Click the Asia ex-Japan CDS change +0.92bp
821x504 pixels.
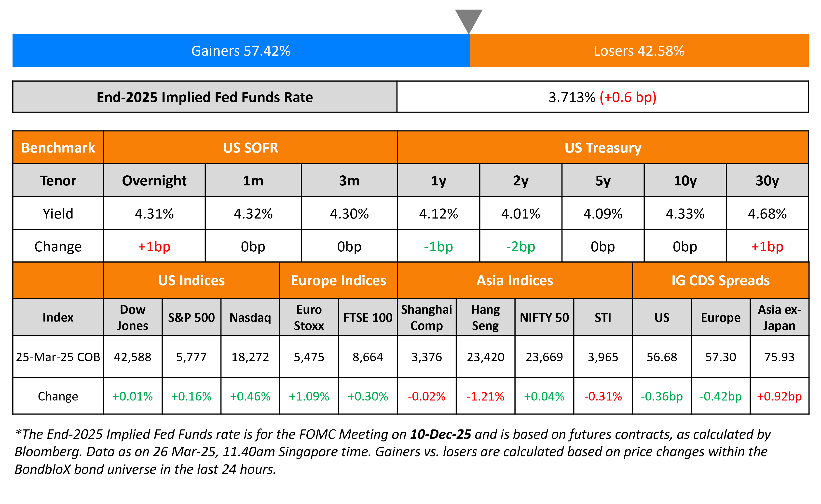[x=779, y=396]
